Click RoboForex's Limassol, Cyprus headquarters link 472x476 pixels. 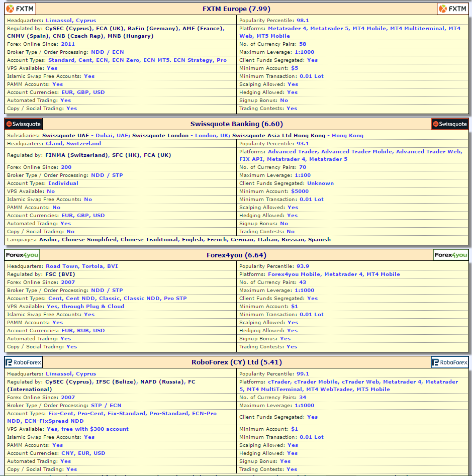point(71,373)
